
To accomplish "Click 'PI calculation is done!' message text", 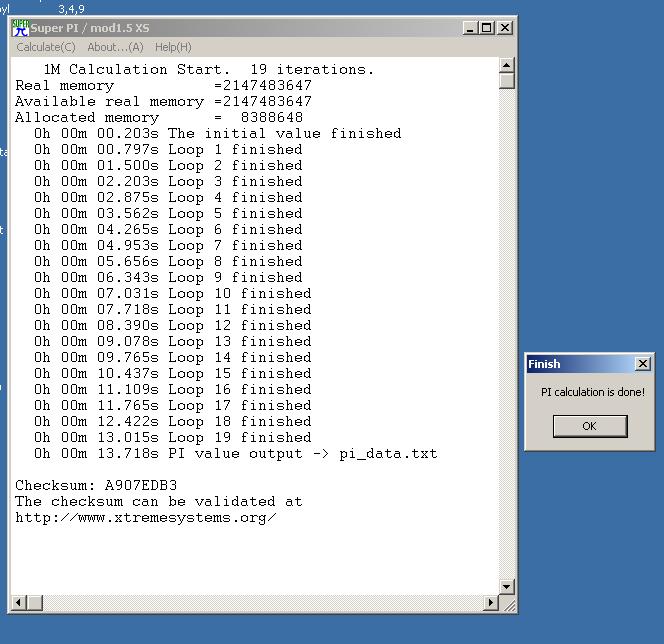I will coord(592,392).
